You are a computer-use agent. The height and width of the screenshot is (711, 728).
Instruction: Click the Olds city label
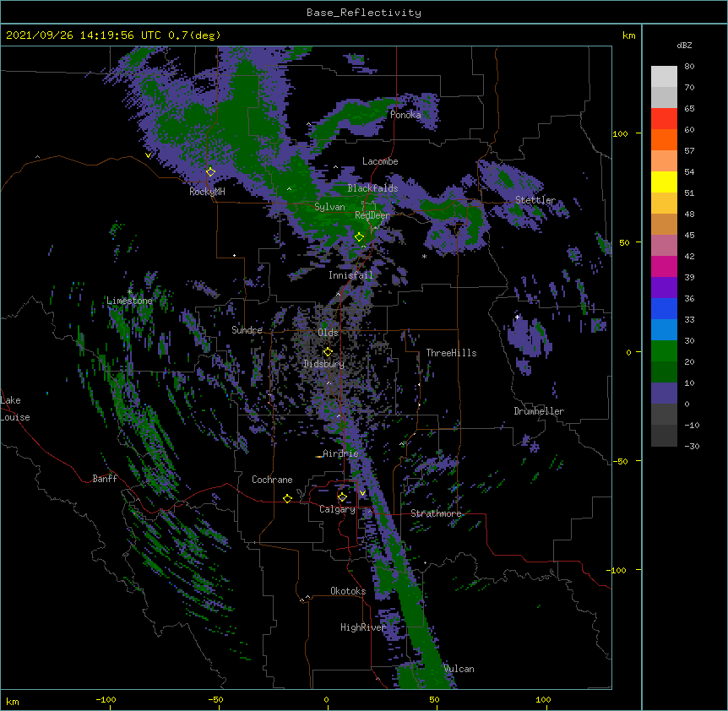click(x=328, y=333)
